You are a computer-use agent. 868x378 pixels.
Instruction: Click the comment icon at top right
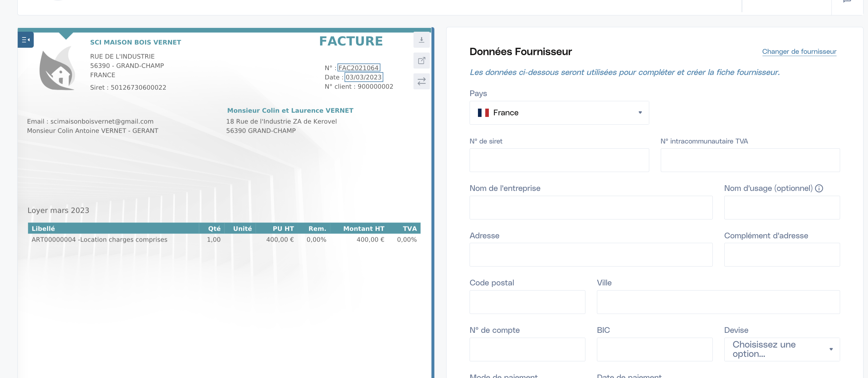tap(847, 1)
